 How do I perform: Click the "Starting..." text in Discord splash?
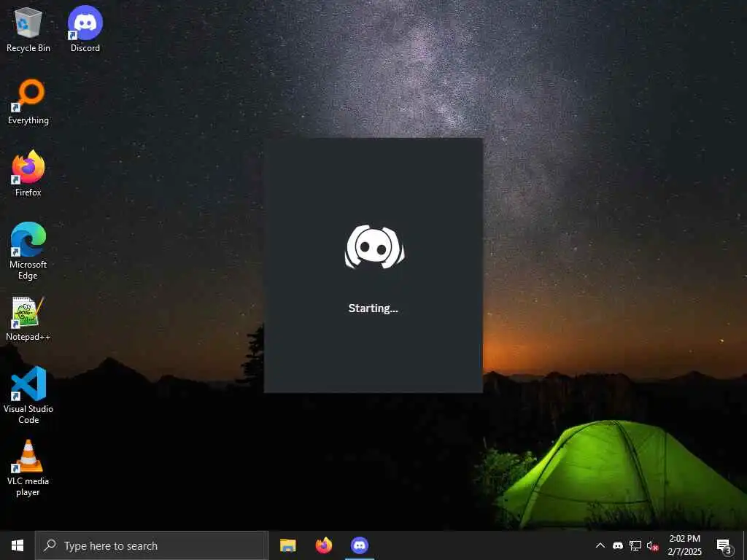click(373, 308)
